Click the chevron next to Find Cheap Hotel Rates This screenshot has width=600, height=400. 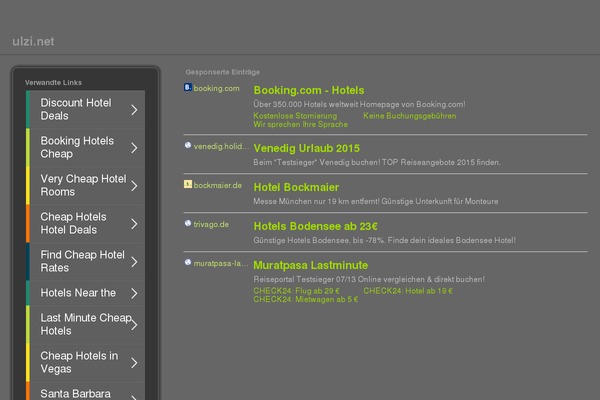coord(134,262)
